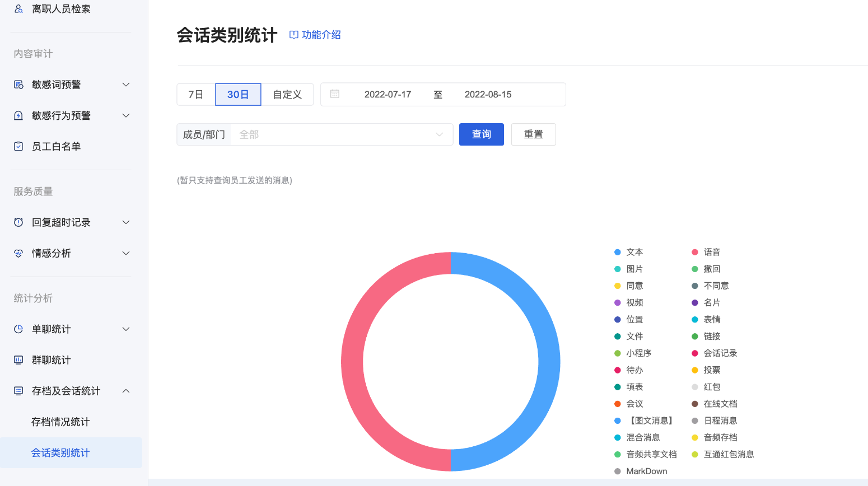Image resolution: width=868 pixels, height=486 pixels.
Task: Expand the 敏感词预警 menu chevron
Action: coord(126,85)
